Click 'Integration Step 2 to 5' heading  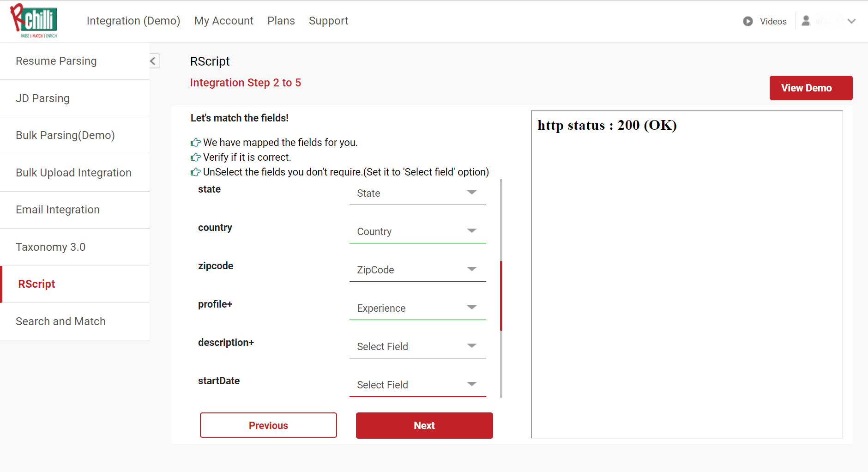pos(246,83)
